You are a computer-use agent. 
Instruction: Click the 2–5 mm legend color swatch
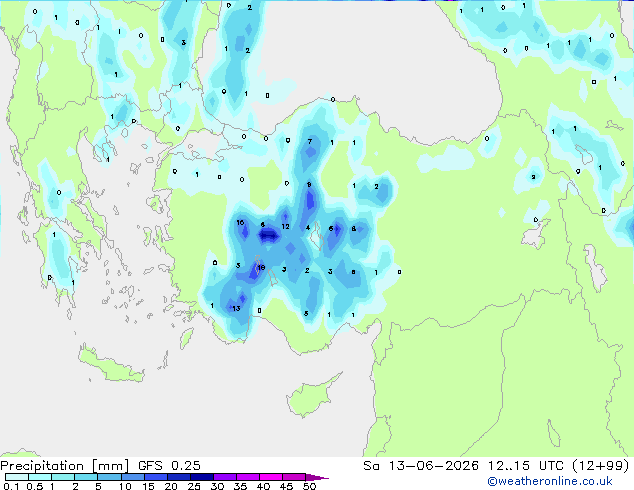pos(86,477)
